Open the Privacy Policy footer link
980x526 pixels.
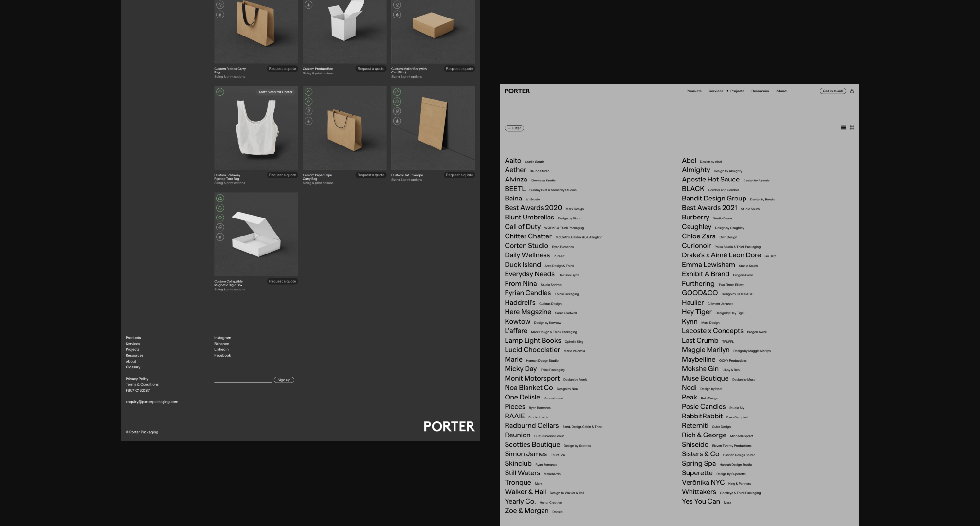coord(137,379)
